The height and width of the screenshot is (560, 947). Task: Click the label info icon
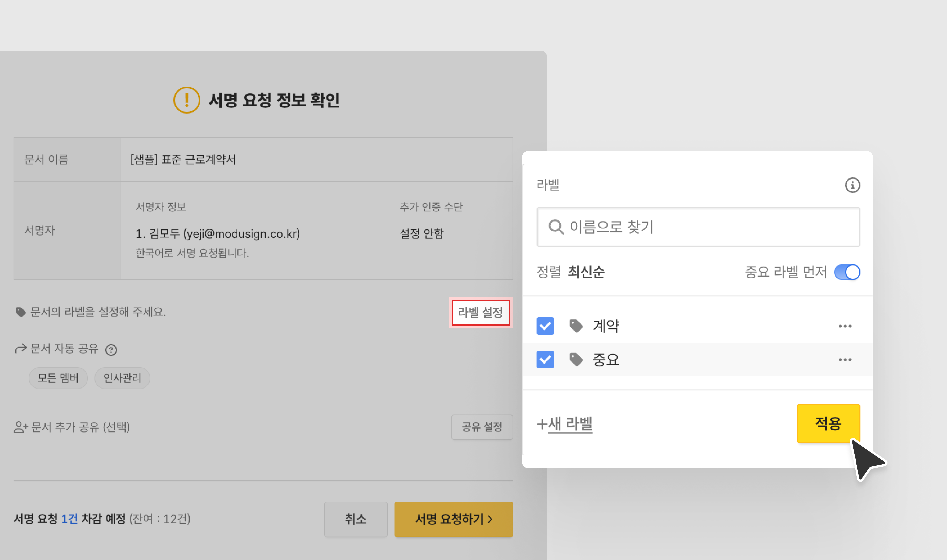[x=852, y=185]
